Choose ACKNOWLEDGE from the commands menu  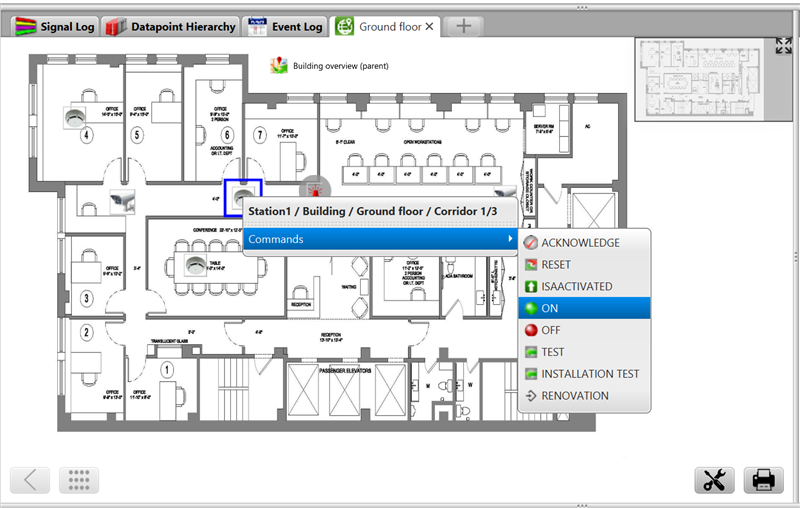click(580, 243)
